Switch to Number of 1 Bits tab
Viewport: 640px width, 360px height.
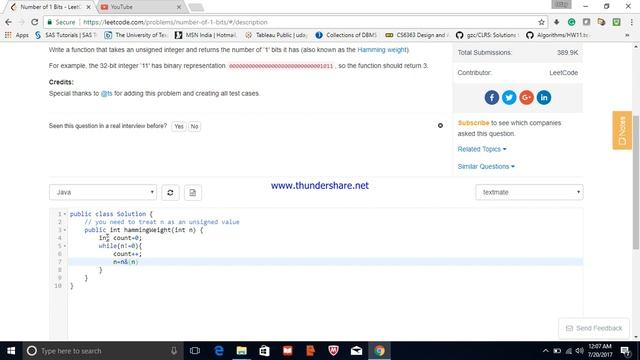click(50, 7)
